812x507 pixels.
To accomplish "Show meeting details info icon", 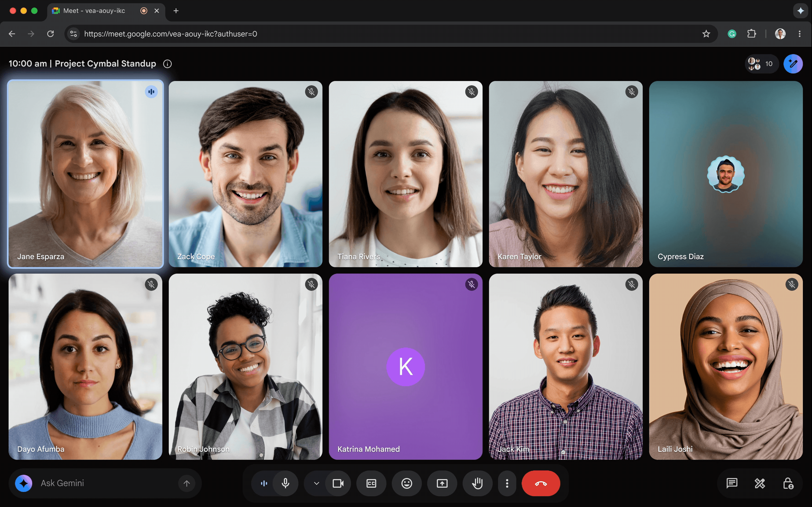I will pyautogui.click(x=167, y=64).
